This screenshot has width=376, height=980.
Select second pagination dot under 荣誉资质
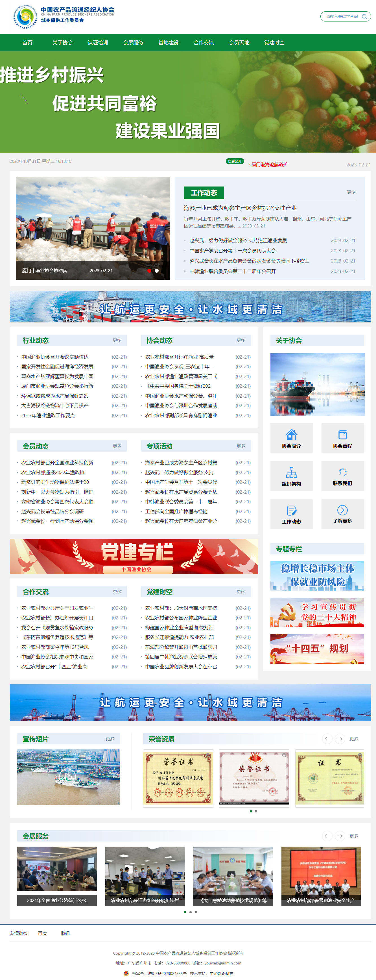point(256,811)
